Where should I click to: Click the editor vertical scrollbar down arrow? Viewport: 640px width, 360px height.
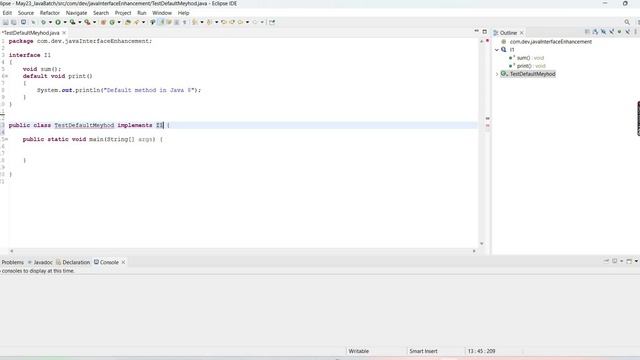tap(482, 244)
